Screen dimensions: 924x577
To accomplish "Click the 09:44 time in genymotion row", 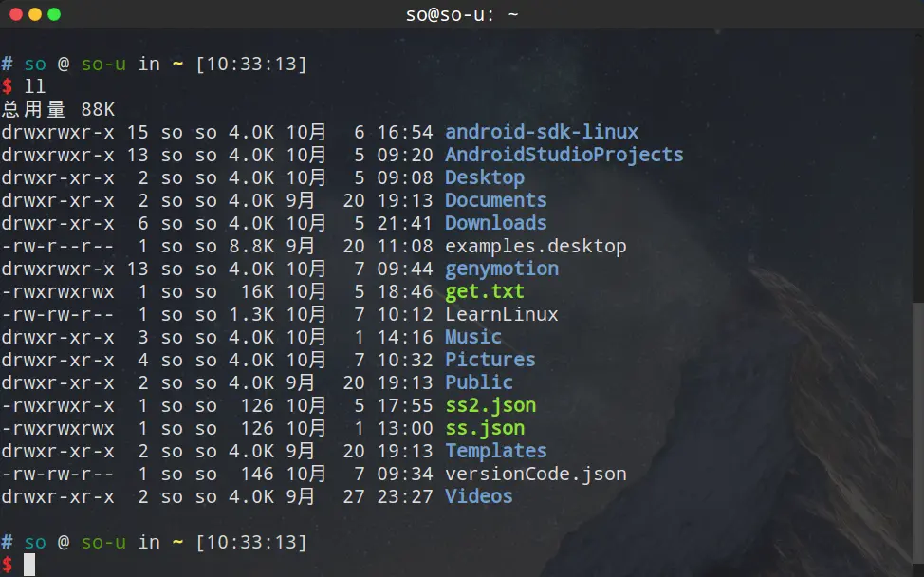I will pos(405,270).
